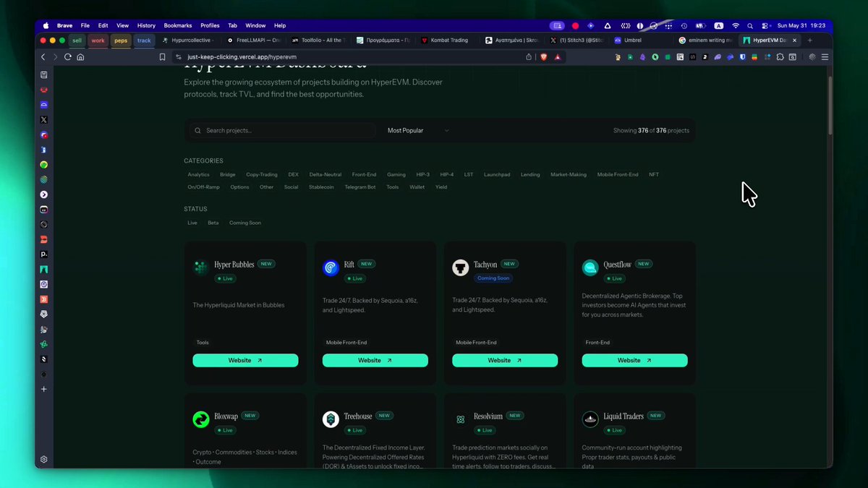This screenshot has height=488, width=868.
Task: Open the X (Twitter) sidebar shortcut
Action: click(x=44, y=119)
